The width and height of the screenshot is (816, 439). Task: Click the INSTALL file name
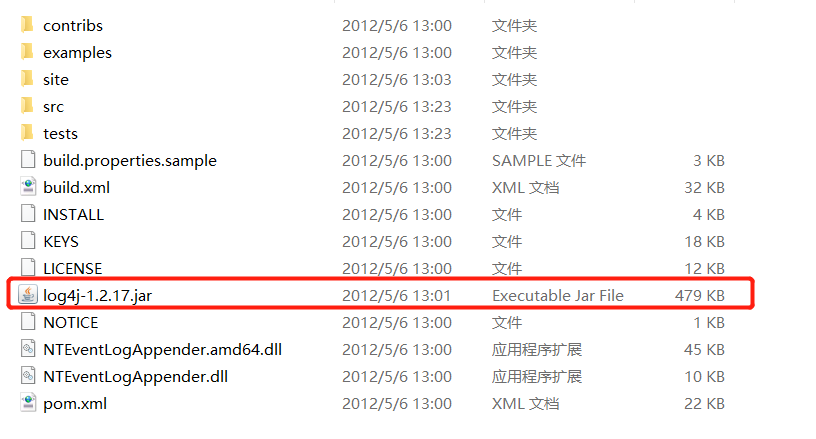pyautogui.click(x=73, y=214)
